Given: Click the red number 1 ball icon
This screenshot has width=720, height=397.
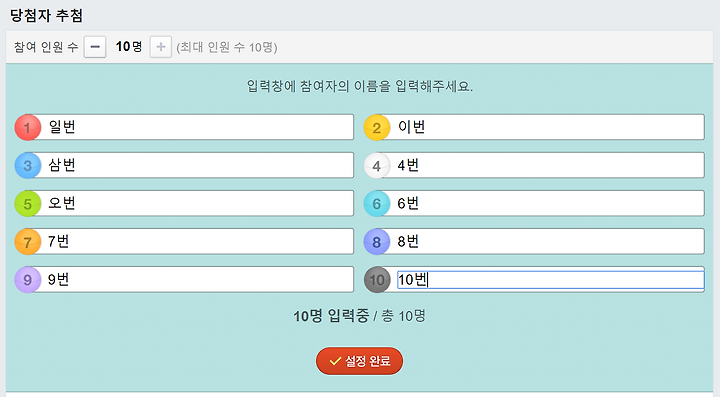Looking at the screenshot, I should 28,127.
